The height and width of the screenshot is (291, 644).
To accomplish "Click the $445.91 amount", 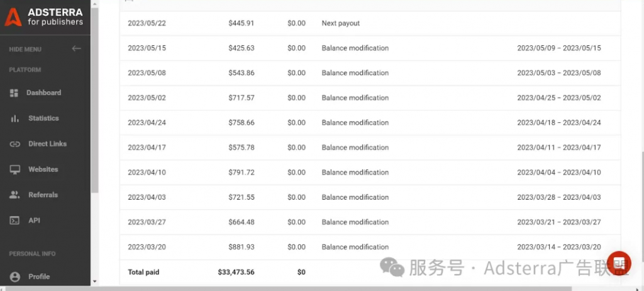I will 241,23.
